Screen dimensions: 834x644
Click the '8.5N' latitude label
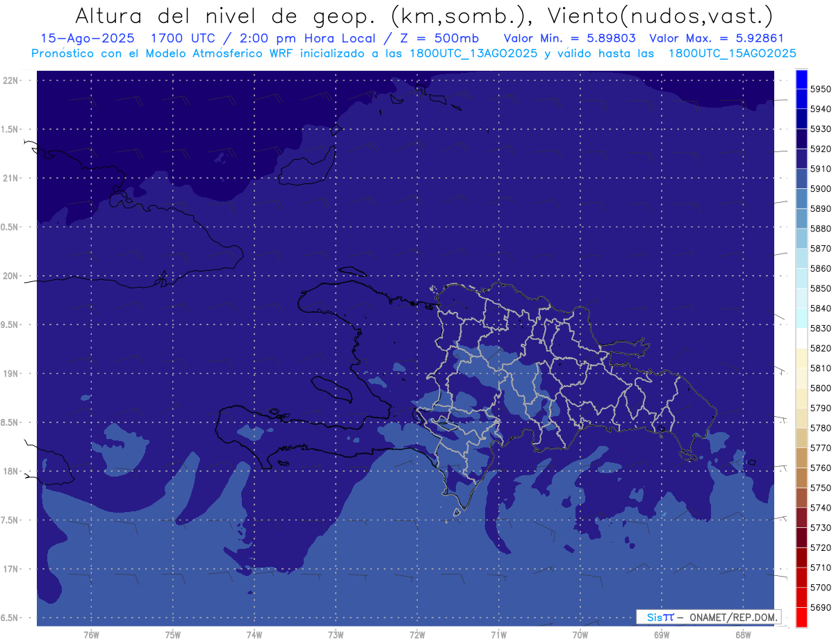[10, 422]
